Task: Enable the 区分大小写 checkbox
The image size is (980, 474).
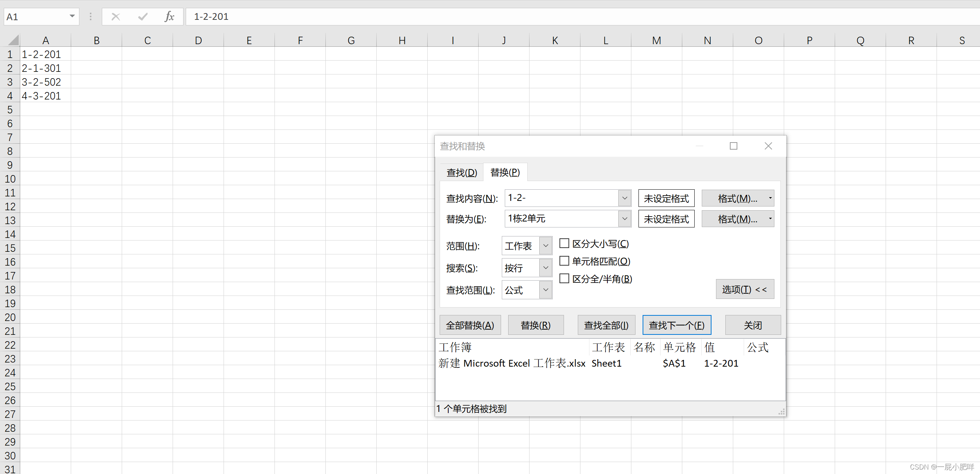Action: (564, 243)
